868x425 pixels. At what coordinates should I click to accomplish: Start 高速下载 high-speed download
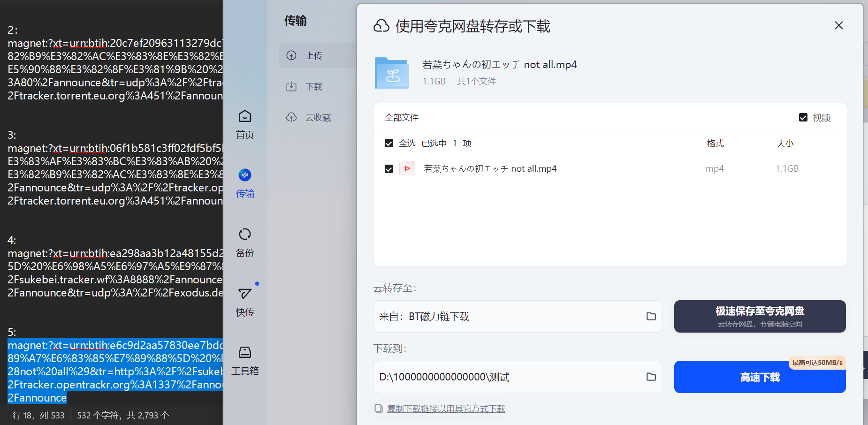coord(759,377)
